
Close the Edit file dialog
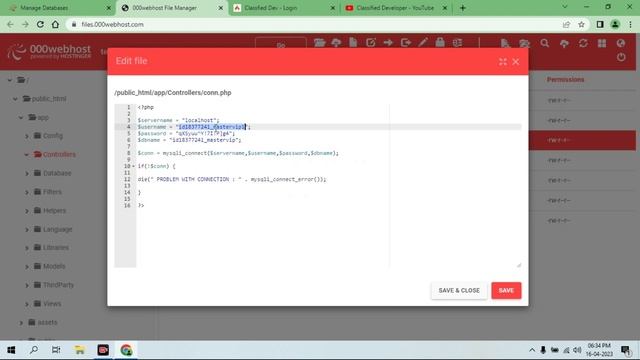(516, 62)
